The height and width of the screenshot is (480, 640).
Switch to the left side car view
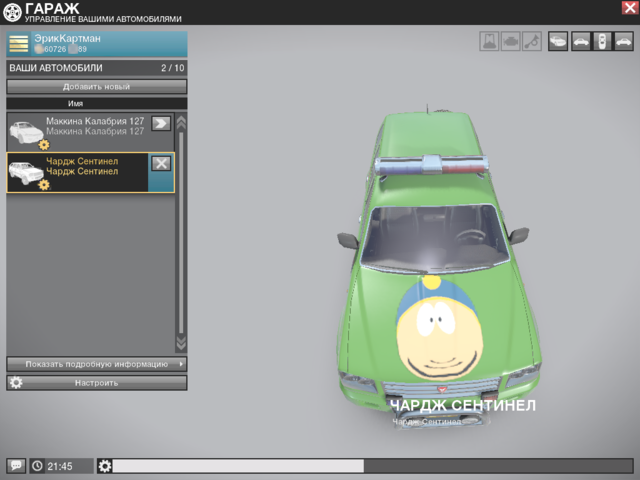click(579, 41)
